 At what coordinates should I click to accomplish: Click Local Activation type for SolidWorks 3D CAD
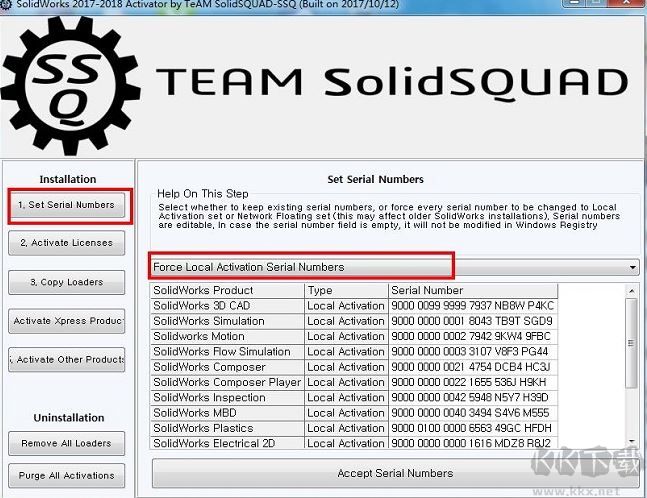(x=346, y=306)
